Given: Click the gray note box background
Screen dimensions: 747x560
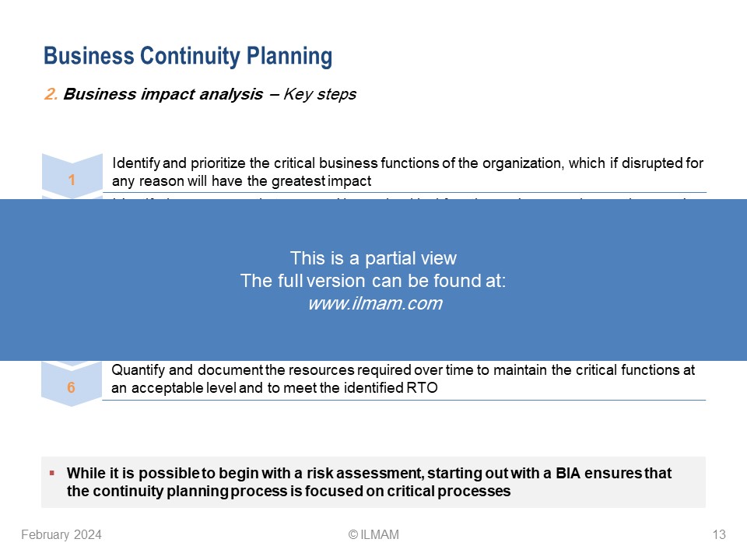Looking at the screenshot, I should 373,482.
